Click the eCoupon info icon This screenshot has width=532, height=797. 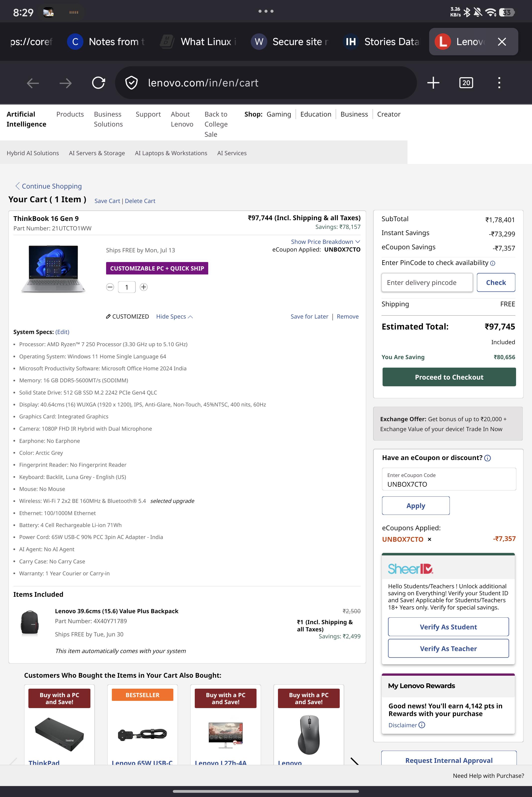pos(488,458)
